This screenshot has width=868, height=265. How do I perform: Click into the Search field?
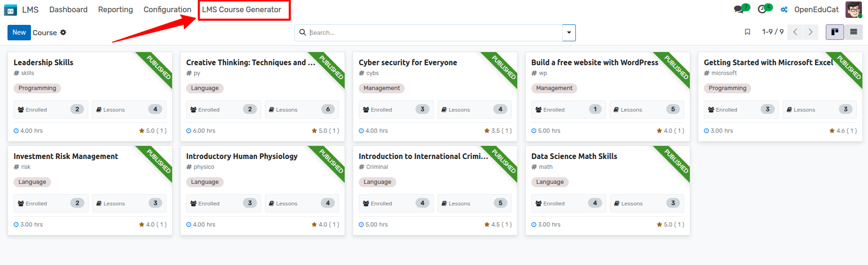(x=435, y=33)
